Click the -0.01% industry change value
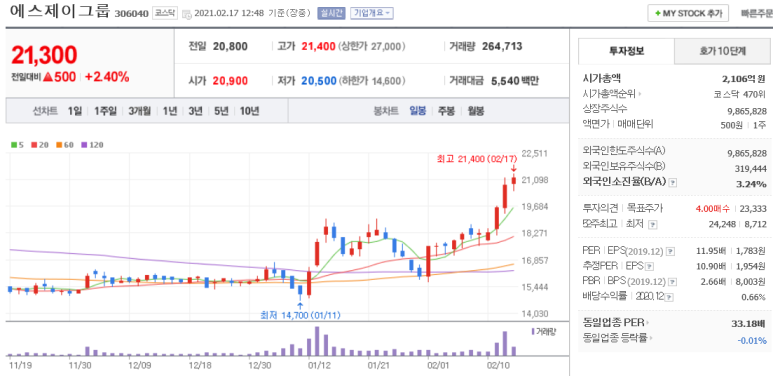This screenshot has height=376, width=773. click(x=752, y=340)
